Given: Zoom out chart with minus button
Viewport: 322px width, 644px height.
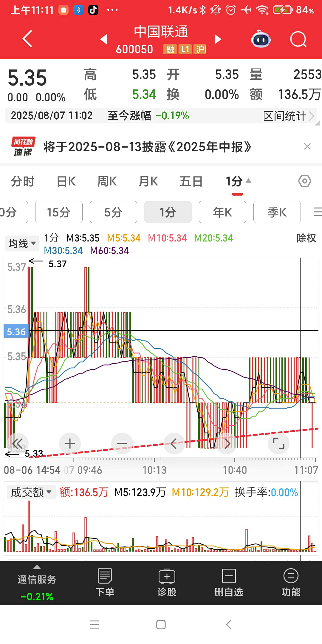Looking at the screenshot, I should [122, 443].
